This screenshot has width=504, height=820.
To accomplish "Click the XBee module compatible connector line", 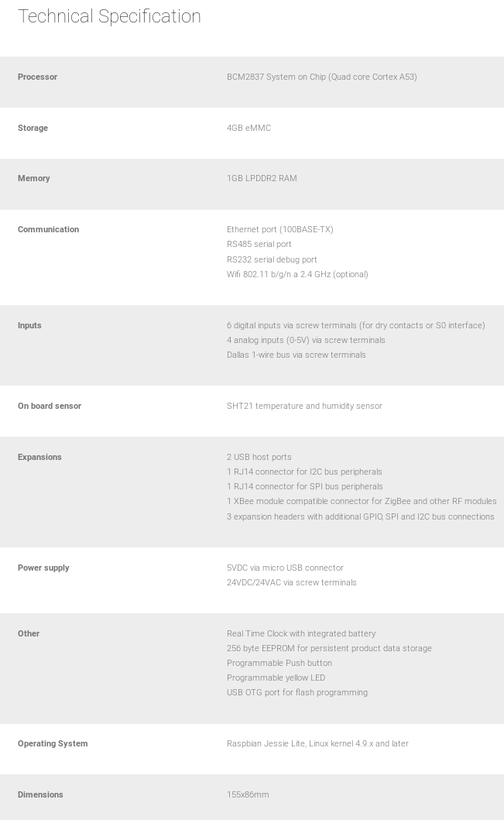I will (362, 501).
